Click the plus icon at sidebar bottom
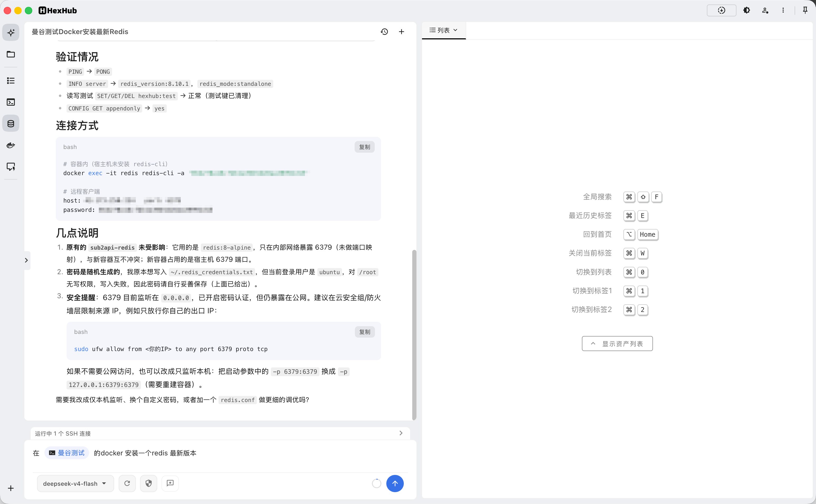This screenshot has height=504, width=816. 11,488
